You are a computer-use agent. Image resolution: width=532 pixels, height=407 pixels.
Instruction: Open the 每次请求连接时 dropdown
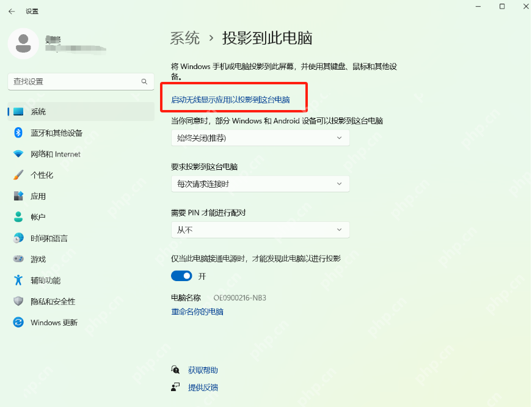click(260, 184)
